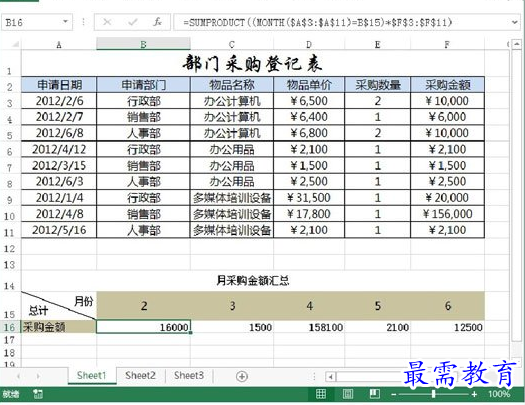525x405 pixels.
Task: Select date cell 2012/1/4
Action: pos(59,198)
